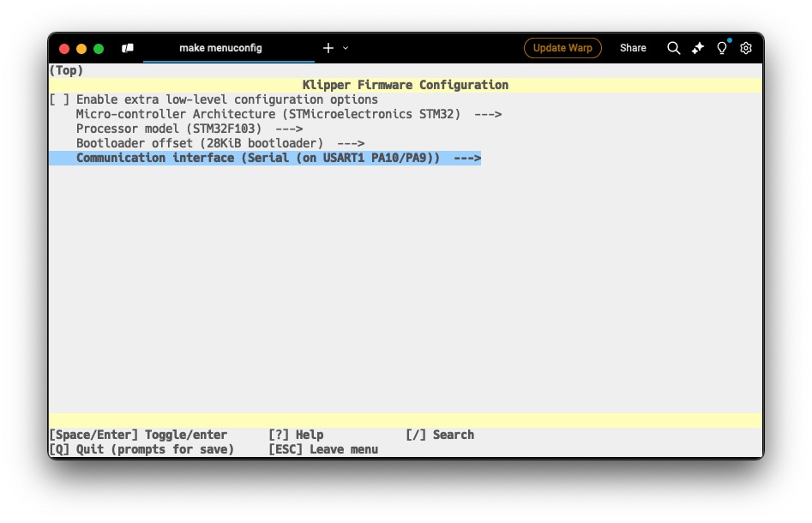Select the make menuconfig tab
The height and width of the screenshot is (523, 812).
[220, 48]
